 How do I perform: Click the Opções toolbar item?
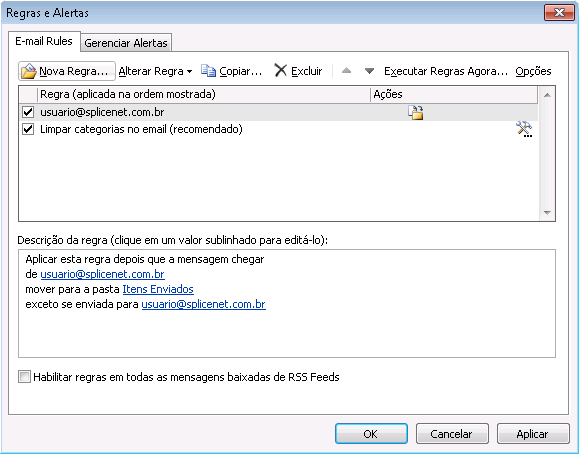pyautogui.click(x=533, y=71)
